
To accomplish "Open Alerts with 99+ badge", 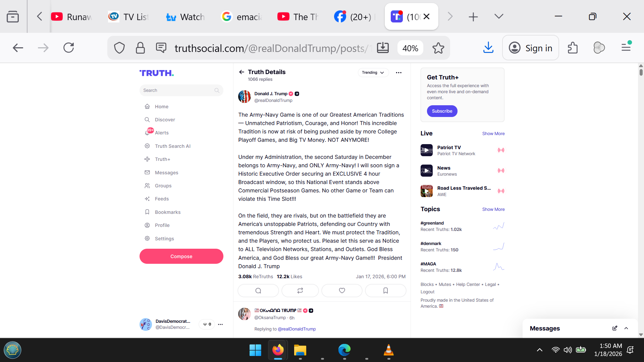I will coord(161,133).
